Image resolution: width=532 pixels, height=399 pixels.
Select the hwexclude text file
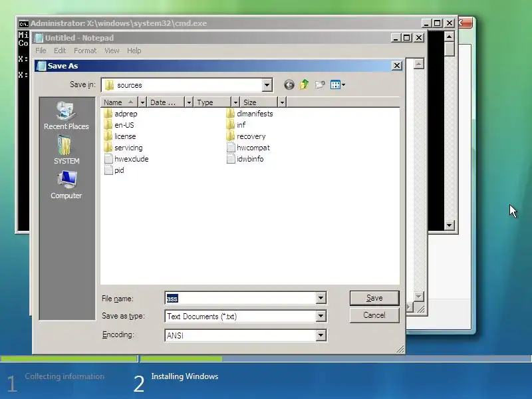[126, 159]
